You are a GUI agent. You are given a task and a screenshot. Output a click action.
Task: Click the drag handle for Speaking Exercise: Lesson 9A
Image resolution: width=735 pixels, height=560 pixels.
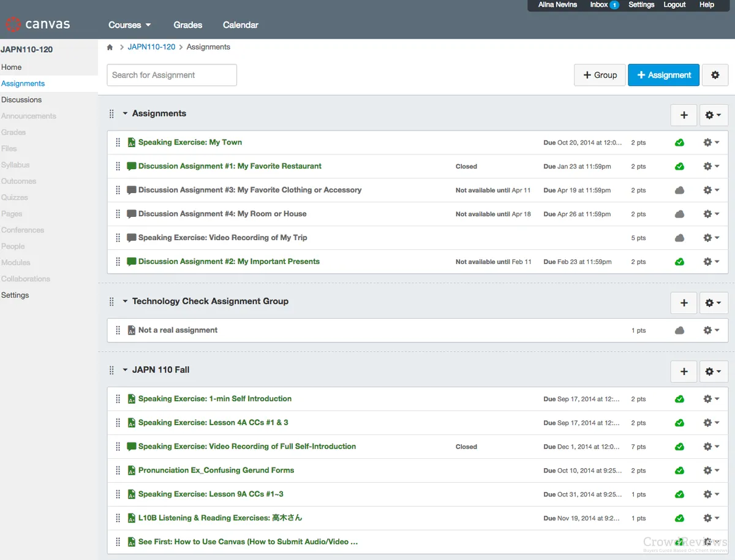pyautogui.click(x=118, y=494)
